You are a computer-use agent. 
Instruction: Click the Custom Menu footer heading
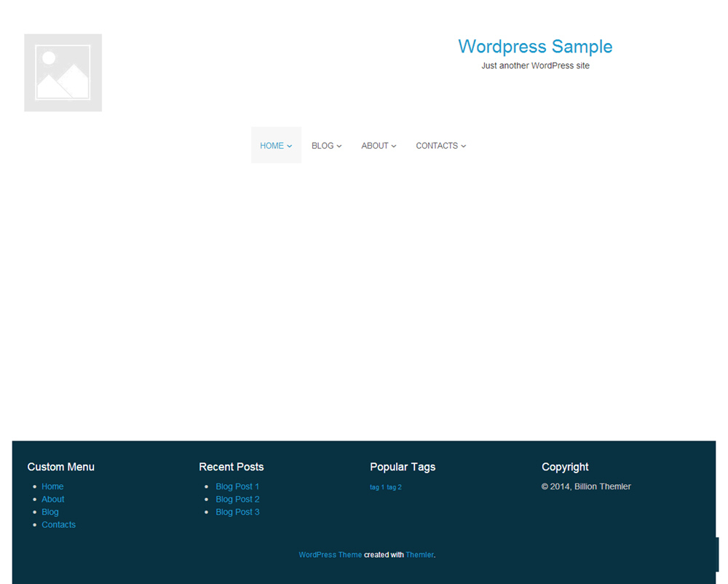pos(61,467)
